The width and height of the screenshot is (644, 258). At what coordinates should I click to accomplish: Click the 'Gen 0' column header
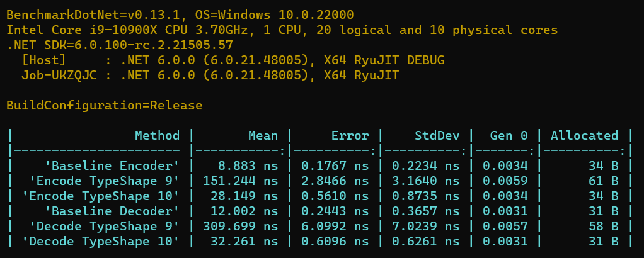(x=509, y=135)
